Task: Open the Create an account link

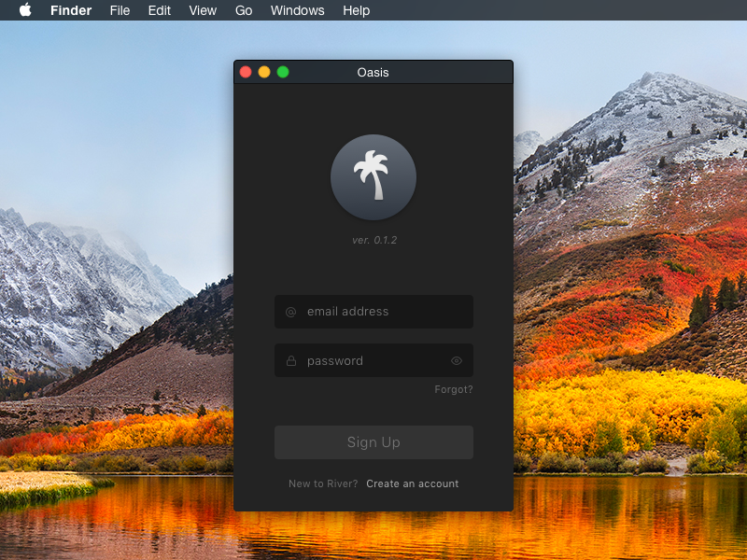Action: [x=412, y=483]
